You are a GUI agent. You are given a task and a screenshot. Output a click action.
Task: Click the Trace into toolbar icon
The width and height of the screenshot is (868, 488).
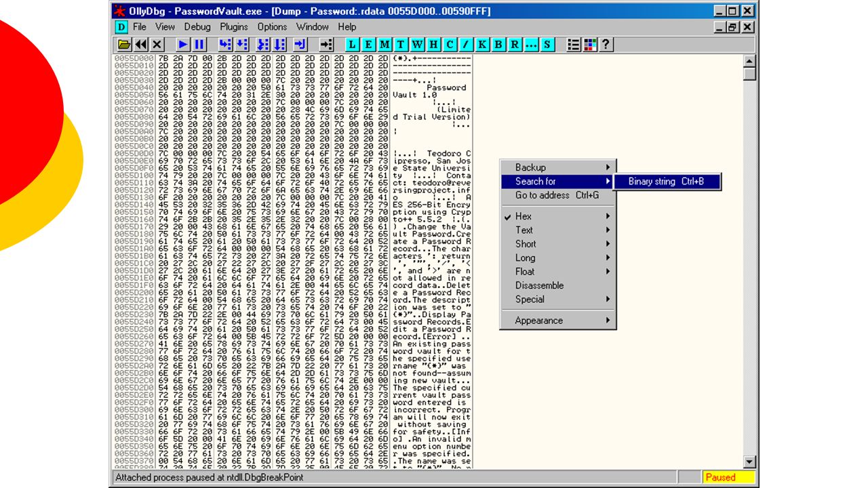263,45
